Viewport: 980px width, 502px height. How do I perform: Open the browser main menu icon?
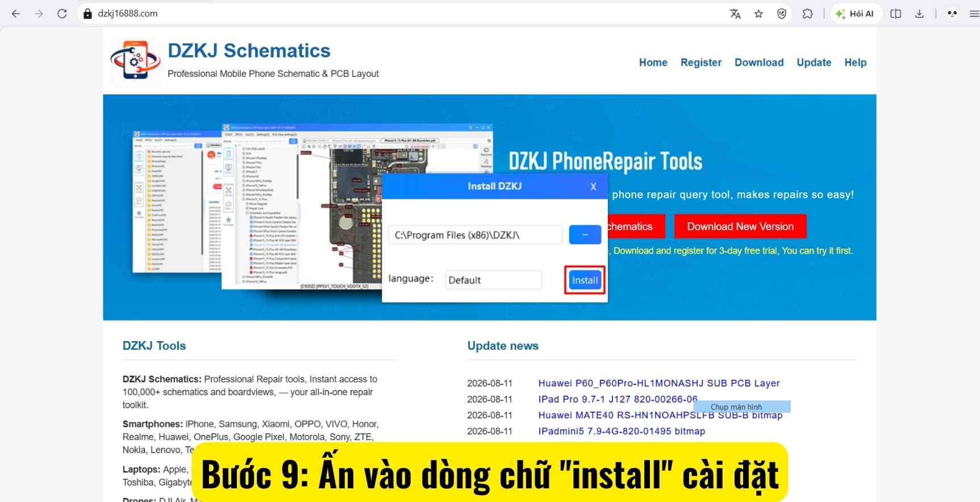pos(974,14)
